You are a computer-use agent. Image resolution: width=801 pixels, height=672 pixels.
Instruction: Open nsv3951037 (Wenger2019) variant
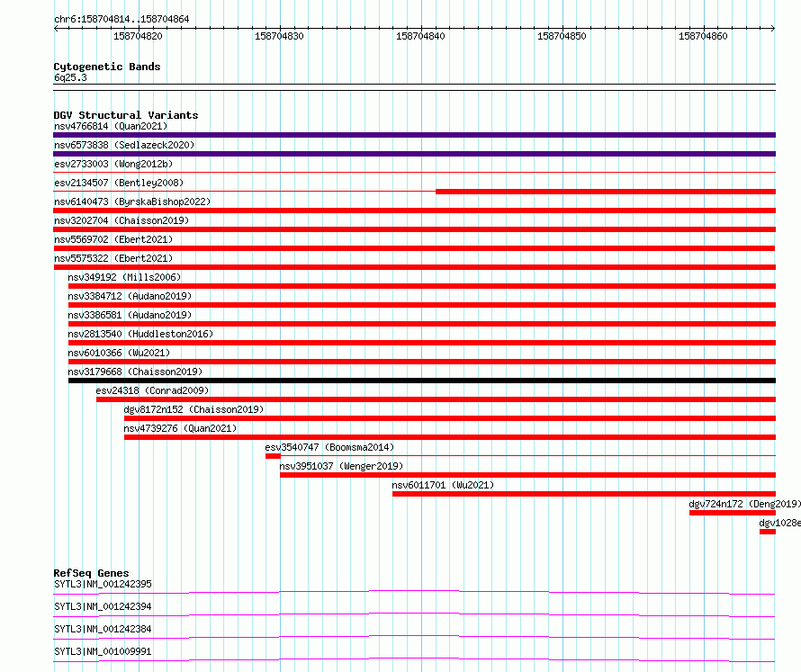click(x=341, y=466)
